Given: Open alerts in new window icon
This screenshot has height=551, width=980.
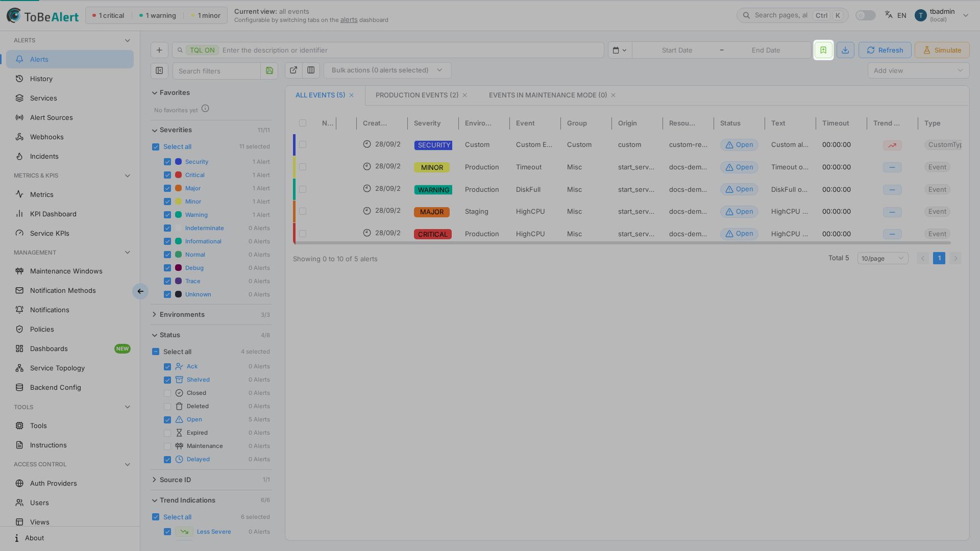Looking at the screenshot, I should click(x=293, y=70).
